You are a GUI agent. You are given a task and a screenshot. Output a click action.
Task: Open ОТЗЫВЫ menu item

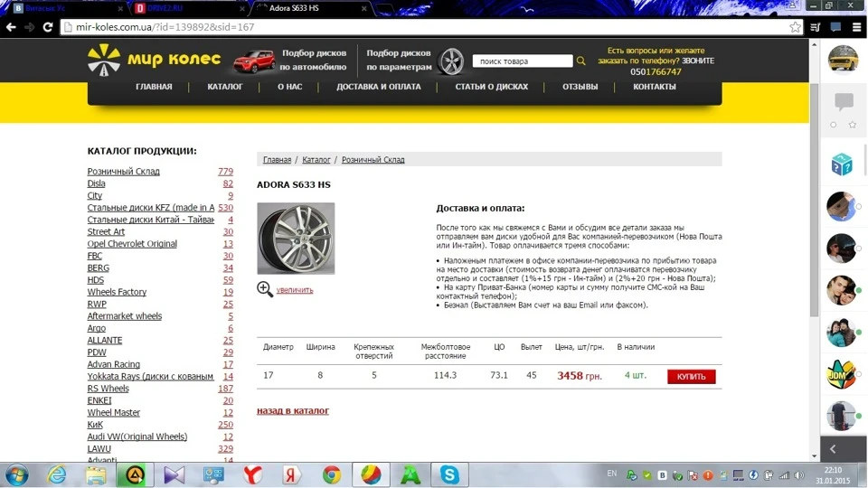(580, 87)
